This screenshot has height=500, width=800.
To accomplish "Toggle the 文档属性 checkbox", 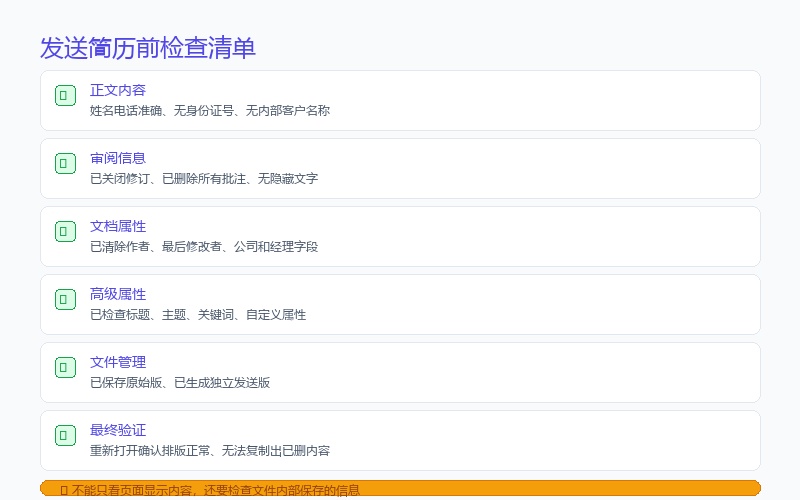I will (x=65, y=231).
